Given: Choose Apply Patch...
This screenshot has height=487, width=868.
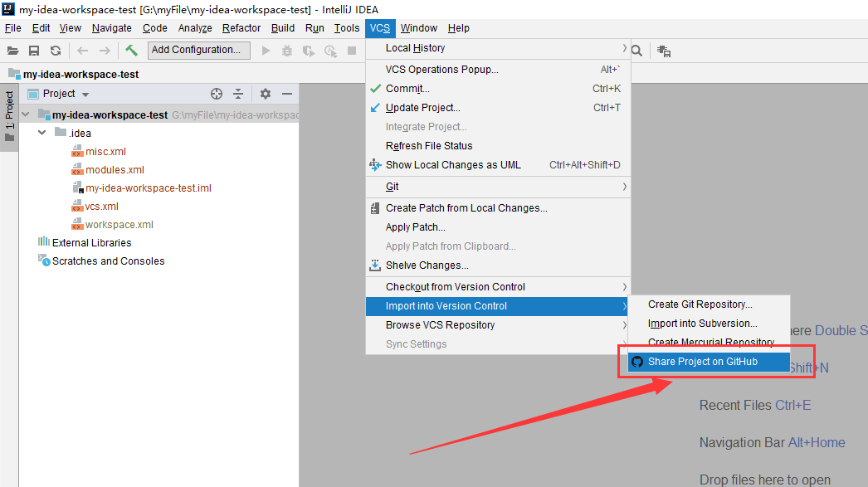Looking at the screenshot, I should (x=498, y=226).
